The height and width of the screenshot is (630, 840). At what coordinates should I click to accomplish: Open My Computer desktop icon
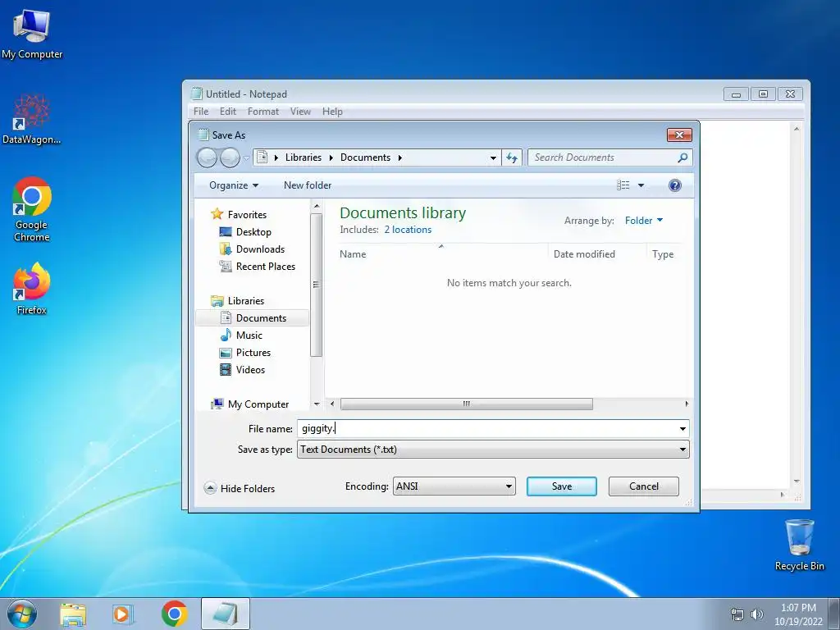click(x=32, y=33)
